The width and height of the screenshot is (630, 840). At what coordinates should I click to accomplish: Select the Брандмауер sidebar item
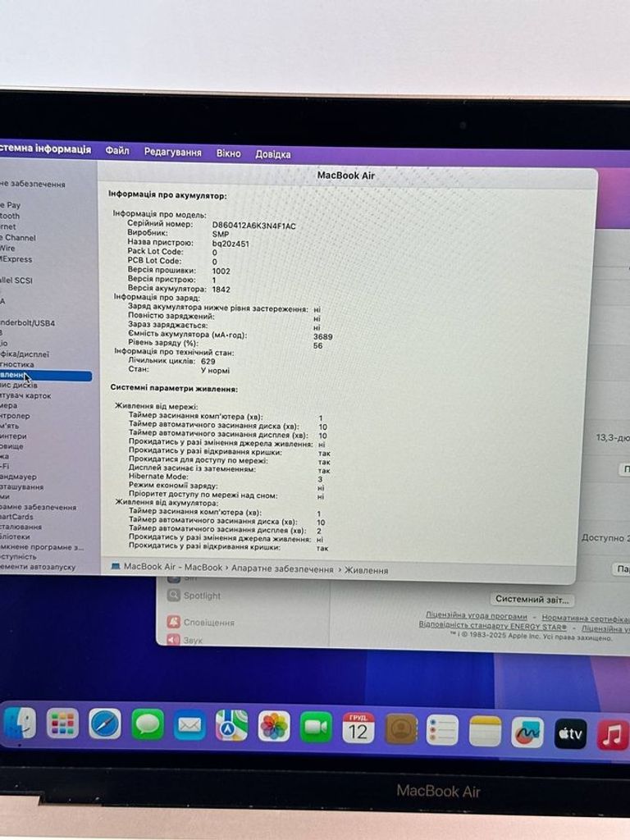tap(19, 477)
